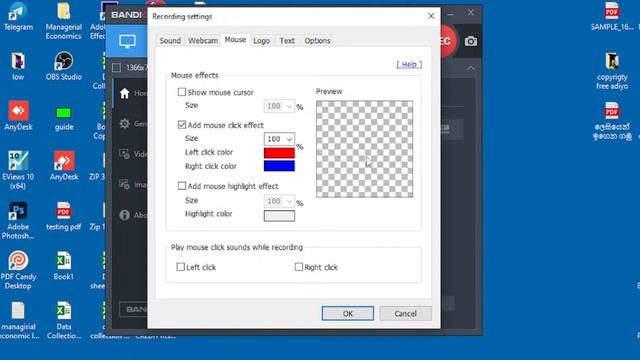
Task: Switch to the Logo tab
Action: [x=261, y=40]
